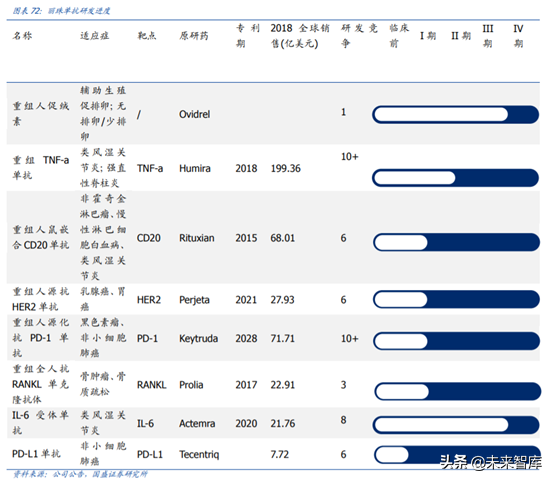
Task: Click patent year 2028
Action: coord(246,339)
